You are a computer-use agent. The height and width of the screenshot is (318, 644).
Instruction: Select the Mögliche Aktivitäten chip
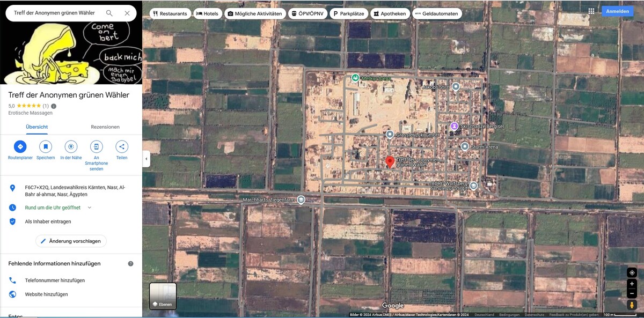click(255, 13)
